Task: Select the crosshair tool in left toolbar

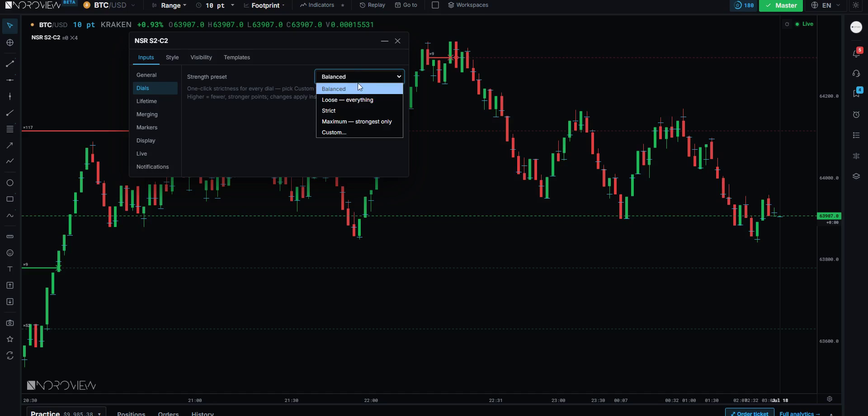Action: (10, 43)
